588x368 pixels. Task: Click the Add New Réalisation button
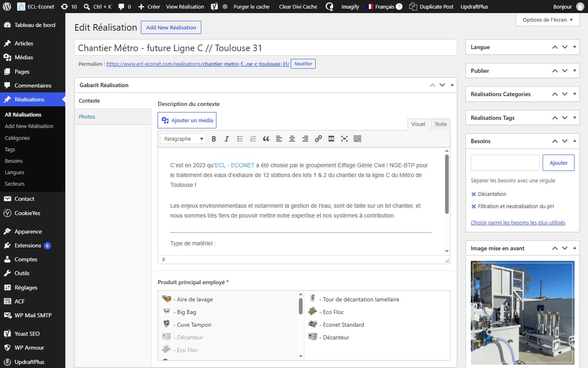pos(171,27)
